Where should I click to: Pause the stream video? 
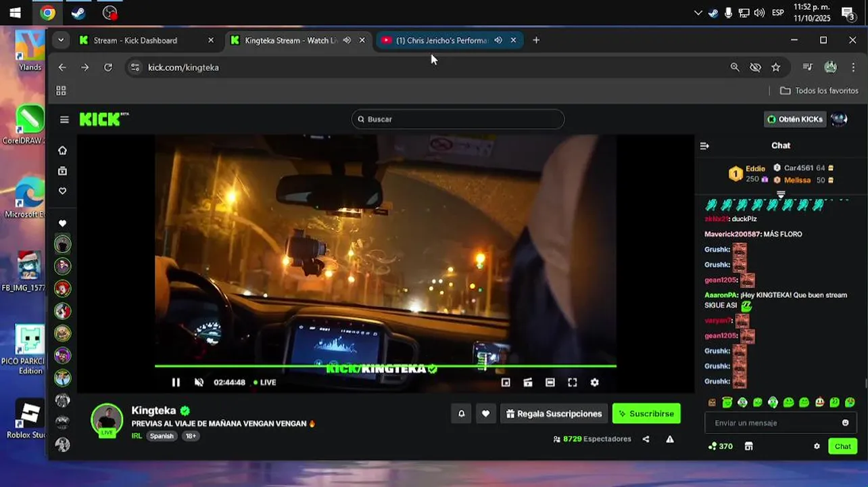click(176, 382)
